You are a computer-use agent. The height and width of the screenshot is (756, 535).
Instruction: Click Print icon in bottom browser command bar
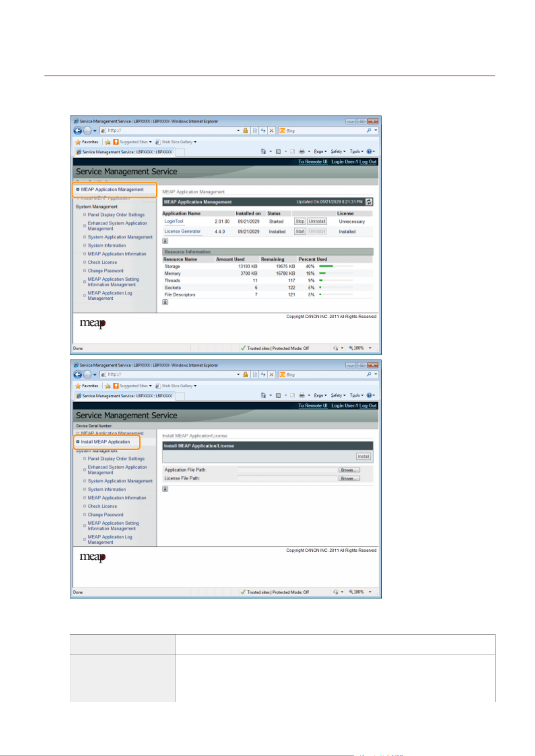click(x=301, y=395)
